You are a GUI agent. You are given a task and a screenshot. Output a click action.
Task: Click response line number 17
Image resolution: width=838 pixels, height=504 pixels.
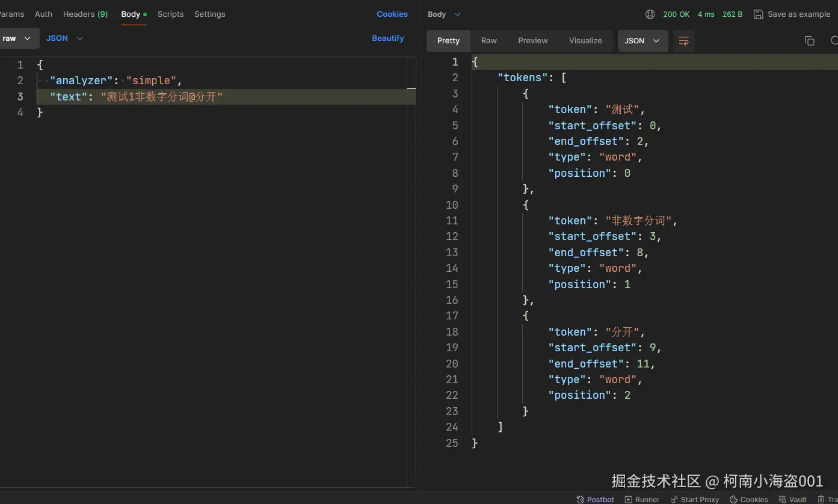point(452,315)
